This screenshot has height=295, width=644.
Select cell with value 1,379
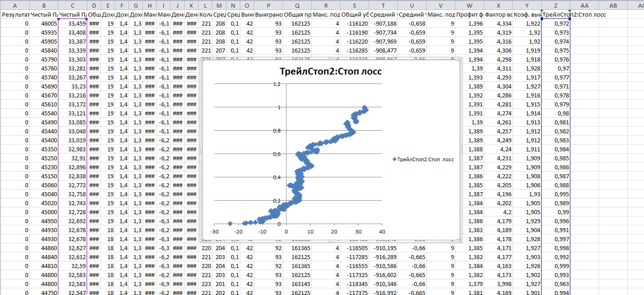pyautogui.click(x=469, y=284)
